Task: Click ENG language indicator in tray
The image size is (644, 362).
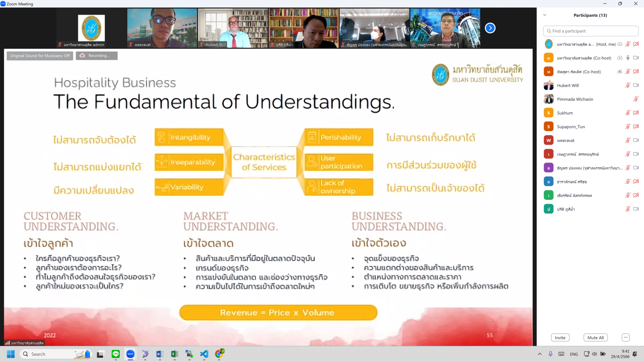Action: click(x=574, y=354)
